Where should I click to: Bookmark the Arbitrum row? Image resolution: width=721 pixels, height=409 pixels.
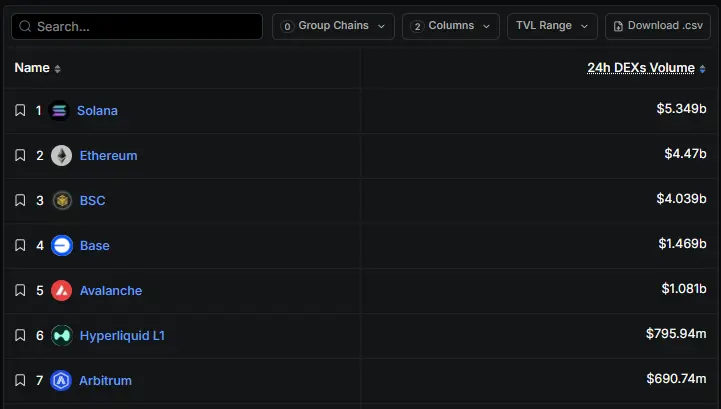click(x=20, y=380)
